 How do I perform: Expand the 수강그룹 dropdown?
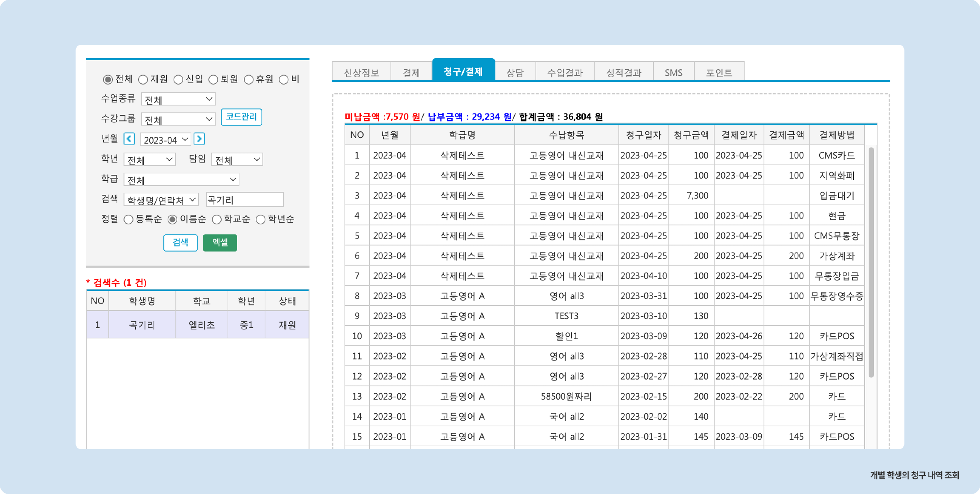(178, 119)
